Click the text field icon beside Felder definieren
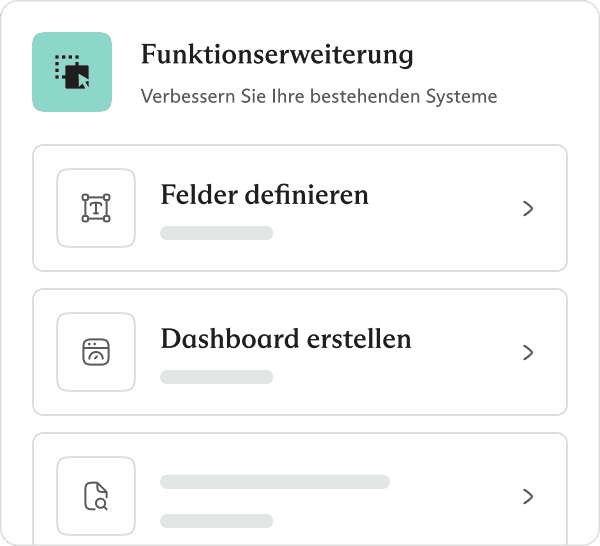The image size is (600, 546). pyautogui.click(x=96, y=208)
